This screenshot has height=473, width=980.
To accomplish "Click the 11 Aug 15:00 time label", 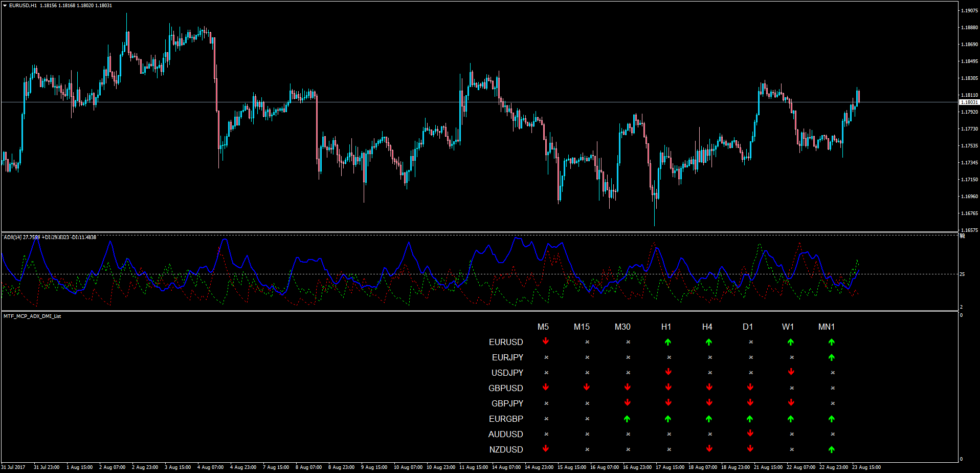I will pos(474,467).
